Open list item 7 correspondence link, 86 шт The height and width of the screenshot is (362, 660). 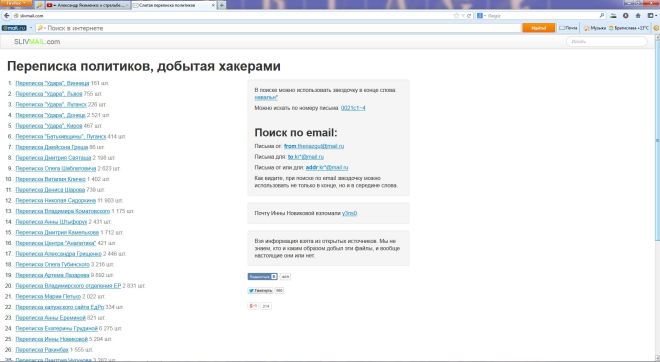(x=52, y=147)
